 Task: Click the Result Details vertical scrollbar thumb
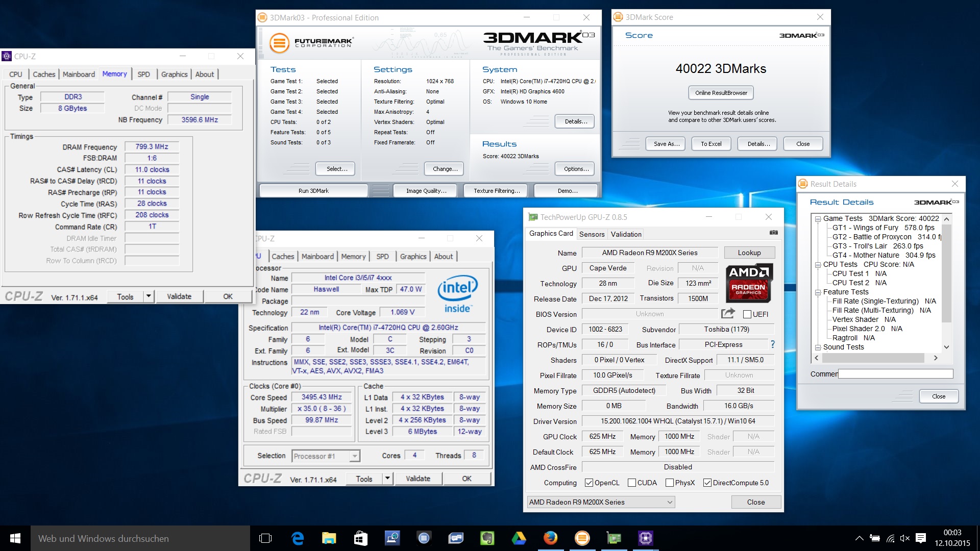pyautogui.click(x=946, y=273)
